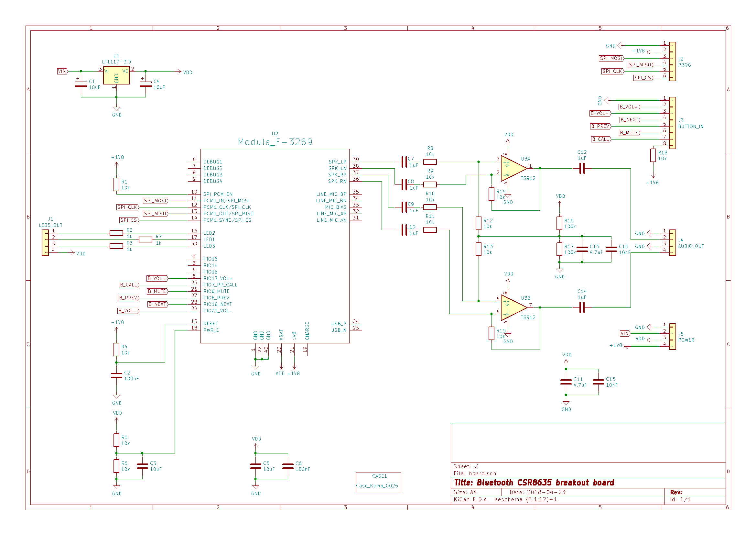Click the B_PREV label left of U2
The width and height of the screenshot is (756, 535).
(129, 298)
